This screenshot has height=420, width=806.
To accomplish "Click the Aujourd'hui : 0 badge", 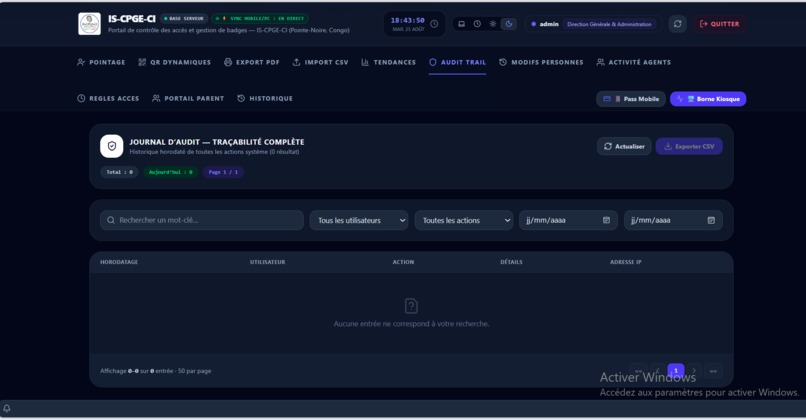I will [x=171, y=172].
